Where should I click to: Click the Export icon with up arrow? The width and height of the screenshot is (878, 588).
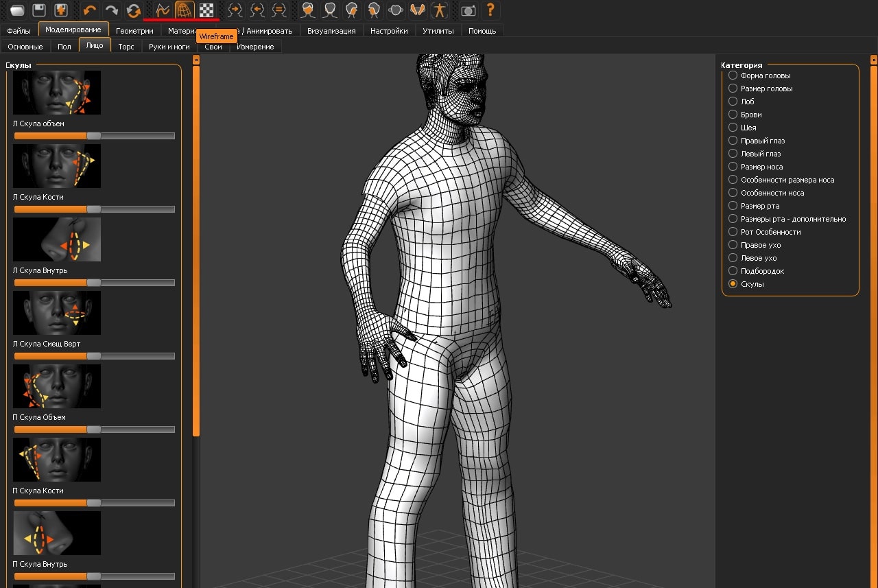pos(62,10)
